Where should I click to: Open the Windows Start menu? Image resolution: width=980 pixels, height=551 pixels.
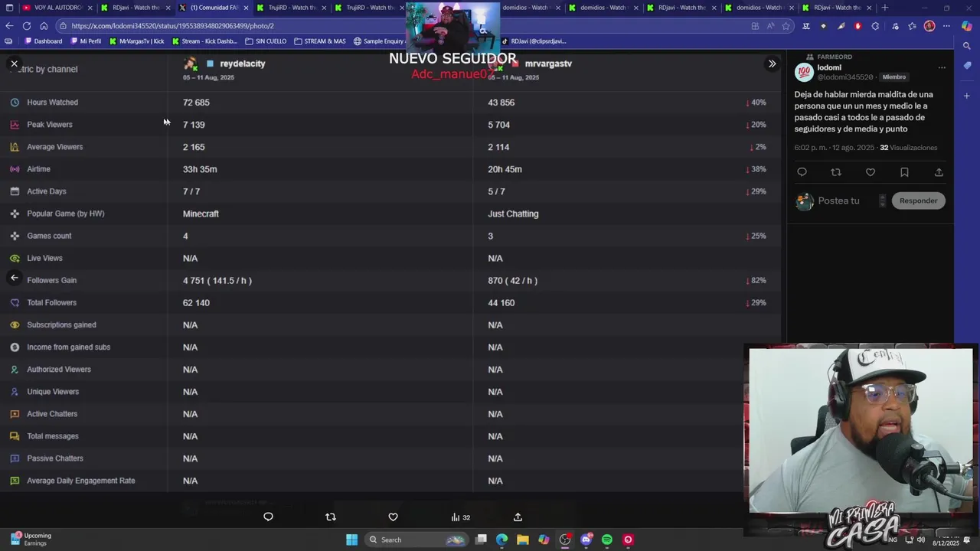pyautogui.click(x=351, y=540)
